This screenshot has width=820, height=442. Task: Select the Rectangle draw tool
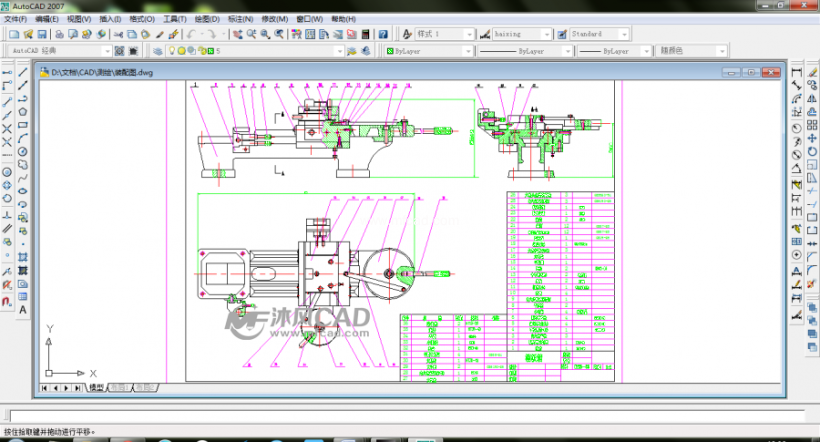tap(23, 125)
